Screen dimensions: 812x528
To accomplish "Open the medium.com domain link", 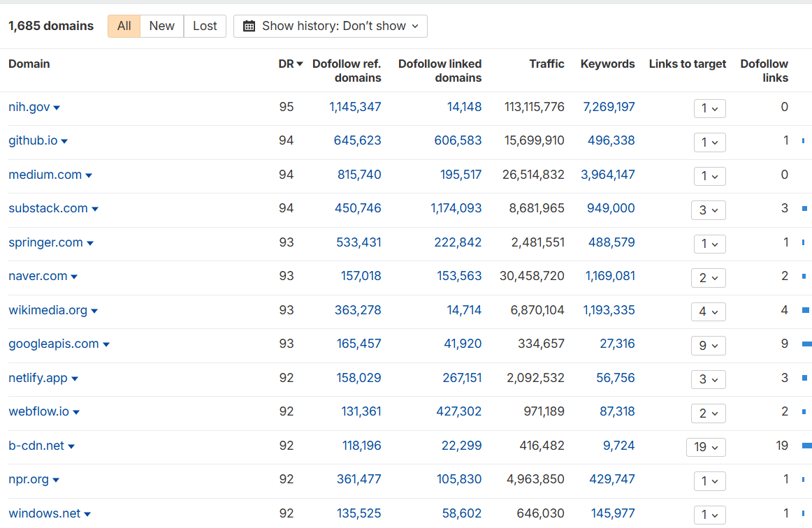I will coord(45,175).
